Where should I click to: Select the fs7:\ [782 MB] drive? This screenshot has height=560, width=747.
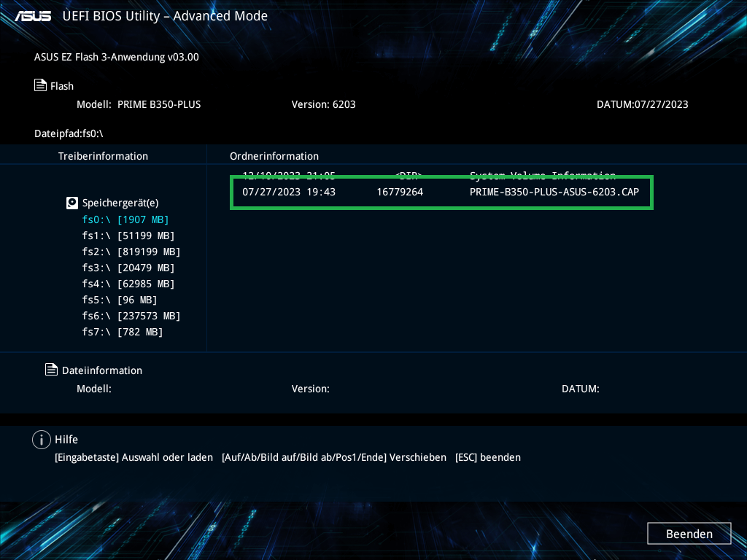coord(123,332)
